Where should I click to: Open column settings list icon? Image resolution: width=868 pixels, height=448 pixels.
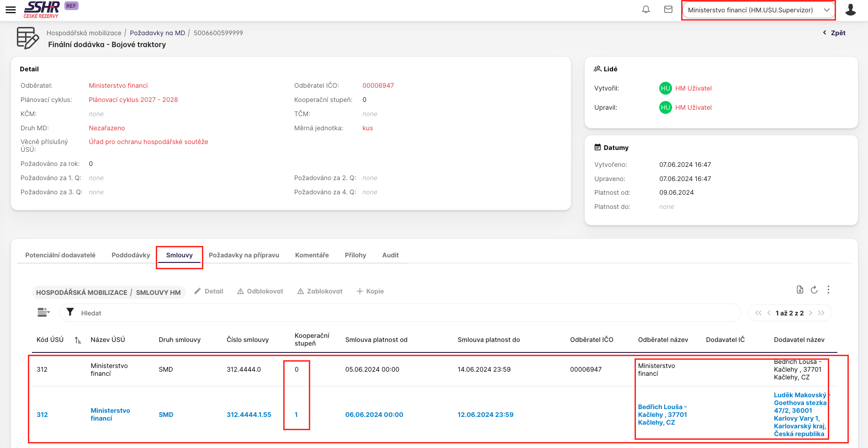[x=43, y=313]
